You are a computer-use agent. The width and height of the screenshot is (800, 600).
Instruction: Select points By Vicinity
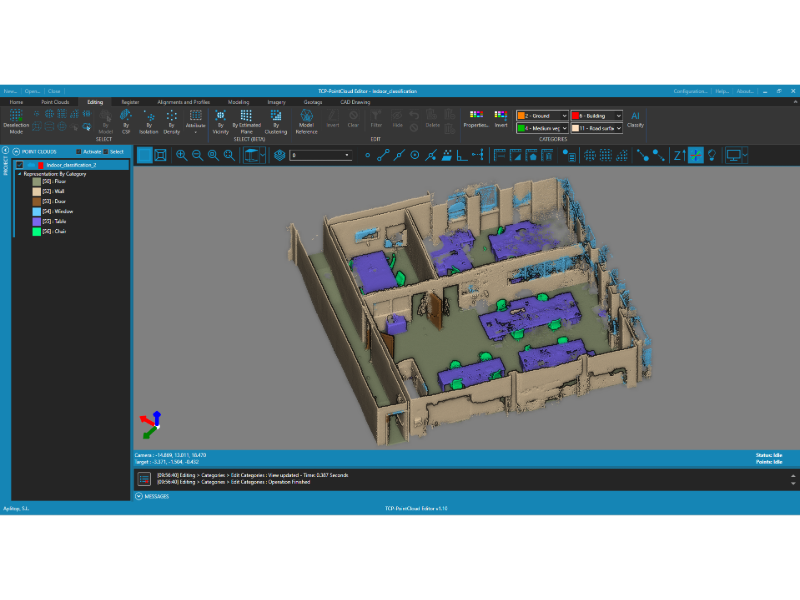[x=220, y=121]
